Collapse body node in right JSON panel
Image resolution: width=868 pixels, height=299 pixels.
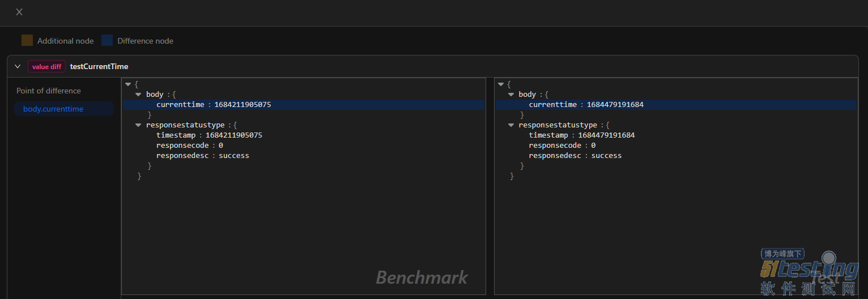click(x=511, y=95)
